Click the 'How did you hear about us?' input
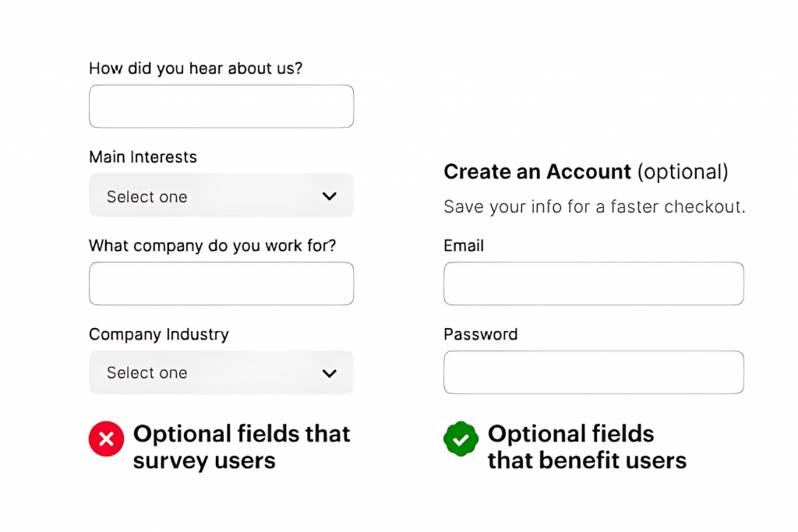This screenshot has height=532, width=798. (221, 106)
